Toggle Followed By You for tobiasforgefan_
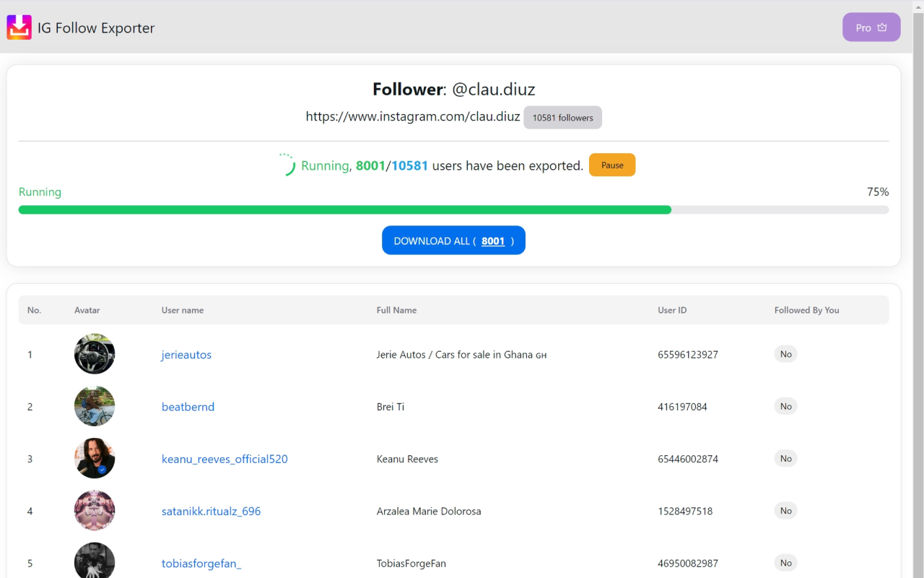Screen dimensions: 924x578 [785, 562]
